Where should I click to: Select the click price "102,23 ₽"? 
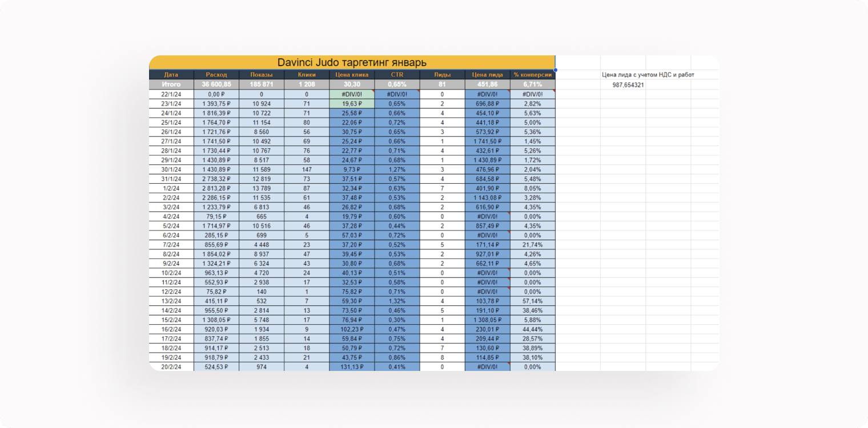pyautogui.click(x=352, y=329)
